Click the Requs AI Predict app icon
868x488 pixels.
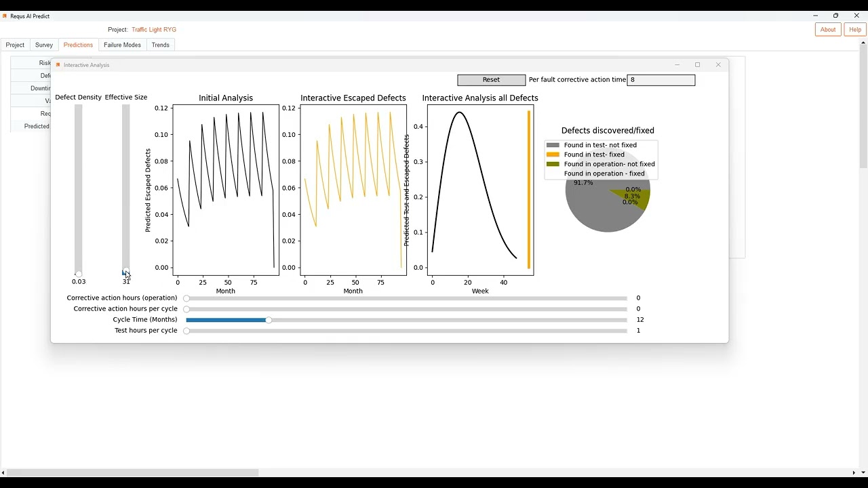coord(5,16)
